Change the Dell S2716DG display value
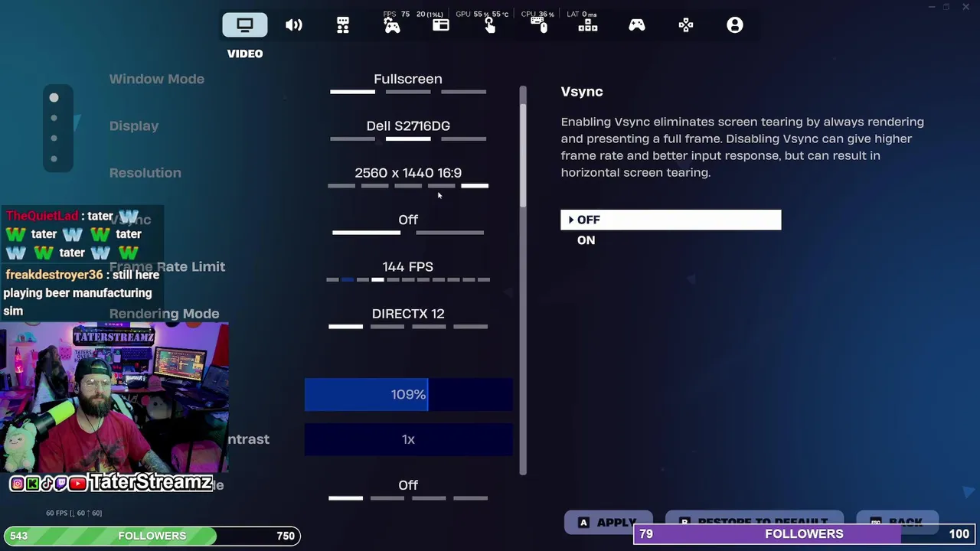This screenshot has width=980, height=551. tap(408, 126)
